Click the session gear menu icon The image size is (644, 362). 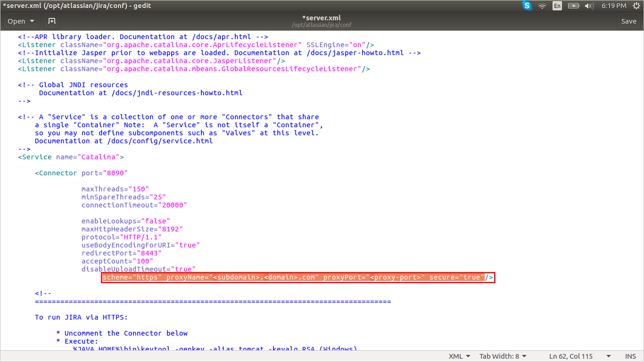637,6
